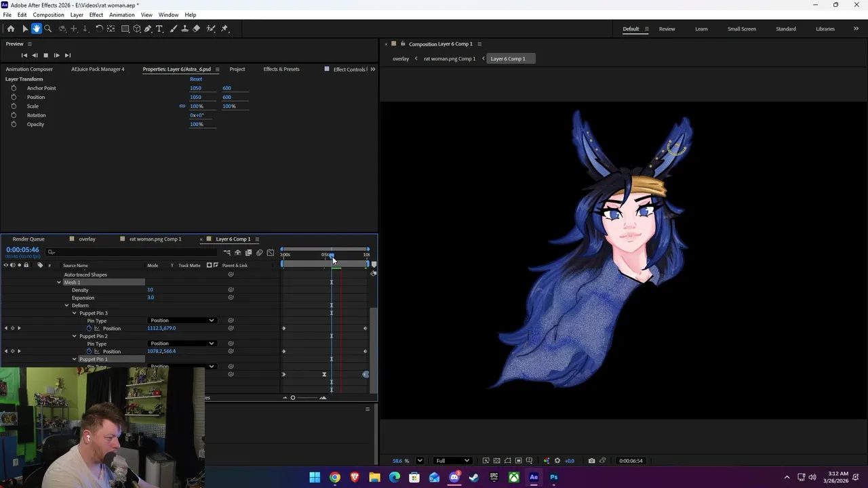Open Discord from the Windows taskbar

[x=454, y=477]
